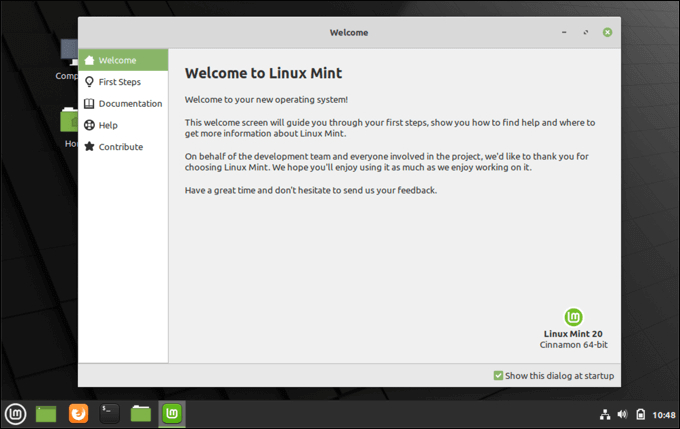Open the First Steps section
This screenshot has width=680, height=429.
[123, 82]
